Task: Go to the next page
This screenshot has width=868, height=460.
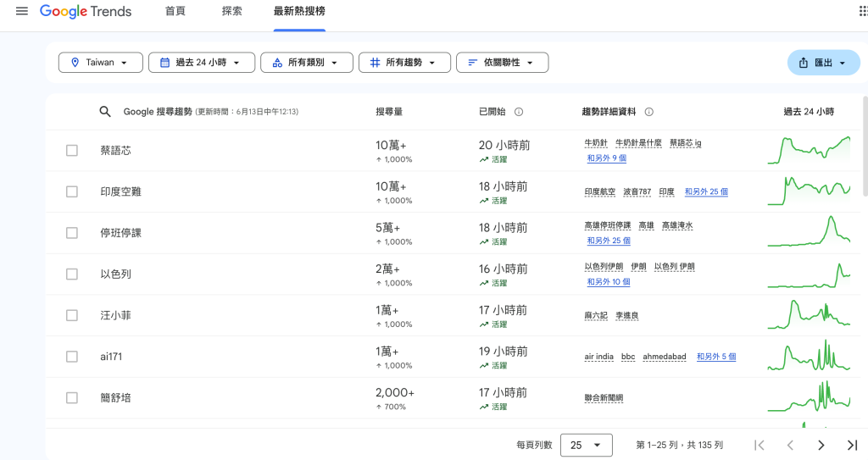Action: [821, 445]
